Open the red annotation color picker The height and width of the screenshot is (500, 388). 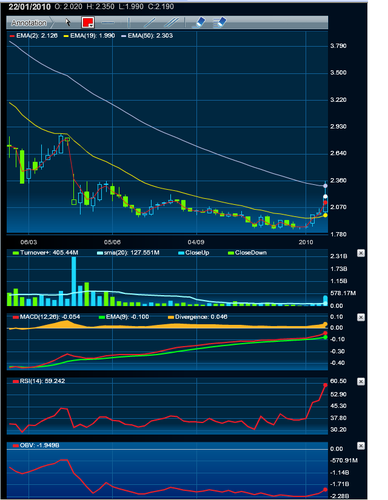click(88, 23)
